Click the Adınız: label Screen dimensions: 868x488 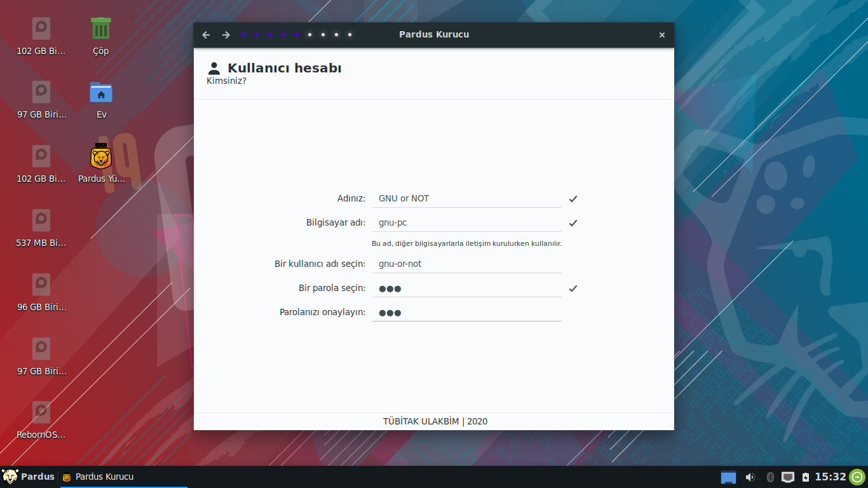[x=351, y=198]
